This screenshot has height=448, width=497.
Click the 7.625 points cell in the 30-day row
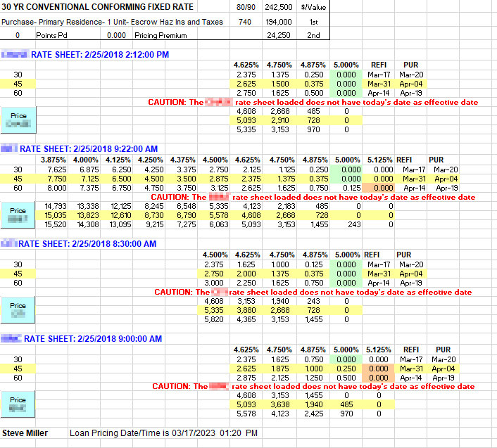click(x=56, y=169)
